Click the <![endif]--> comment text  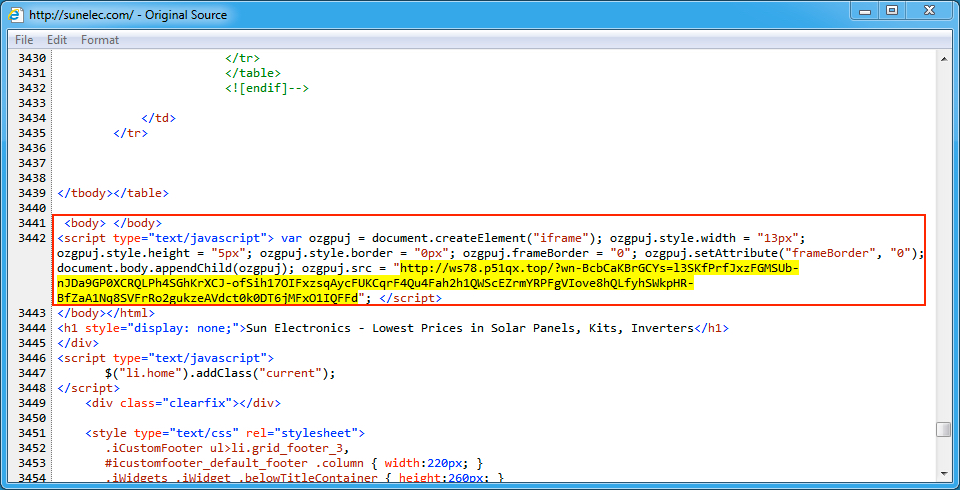pos(267,88)
